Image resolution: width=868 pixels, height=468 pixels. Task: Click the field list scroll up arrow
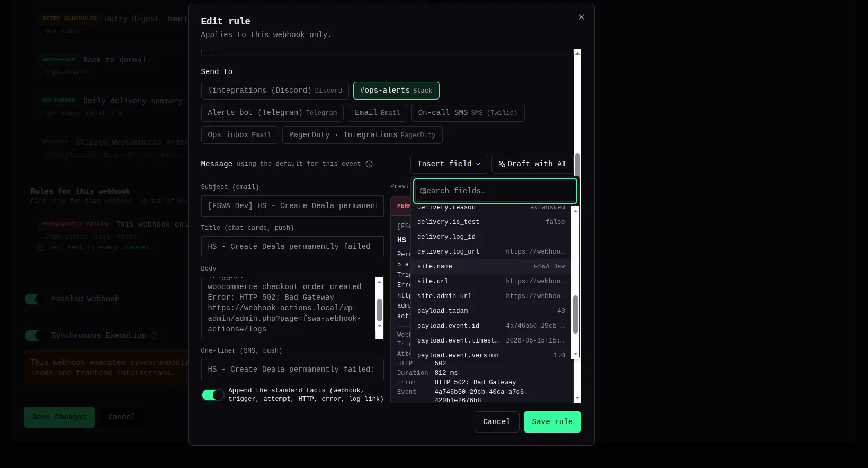click(576, 211)
